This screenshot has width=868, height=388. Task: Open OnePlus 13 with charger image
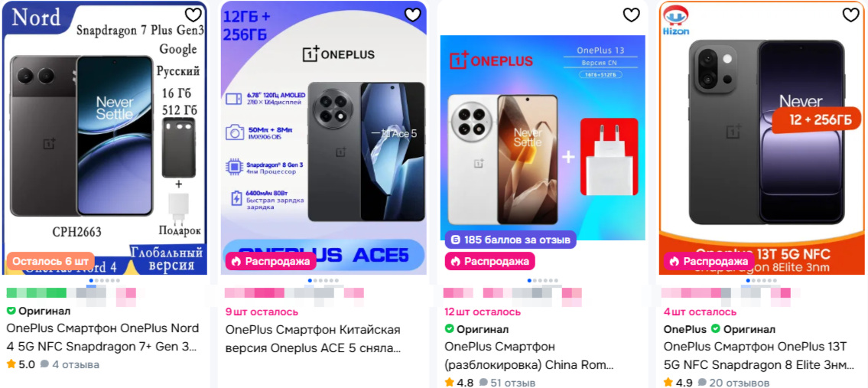(x=542, y=138)
